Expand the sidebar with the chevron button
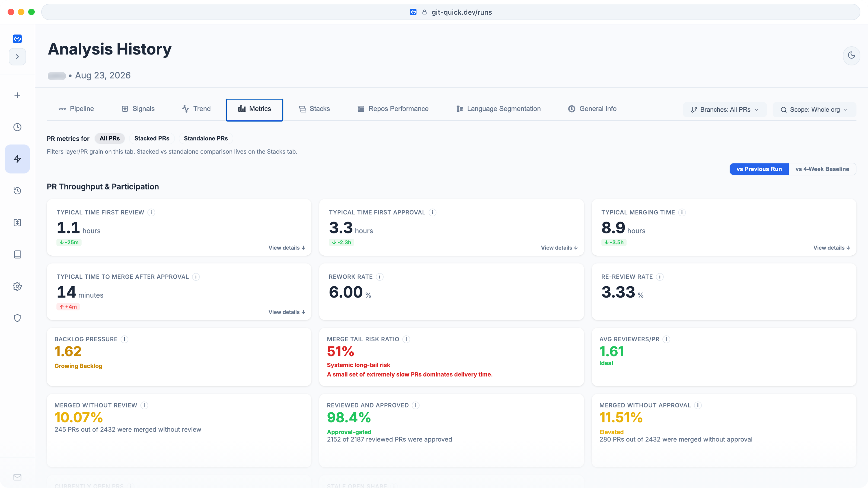The image size is (868, 488). point(17,57)
